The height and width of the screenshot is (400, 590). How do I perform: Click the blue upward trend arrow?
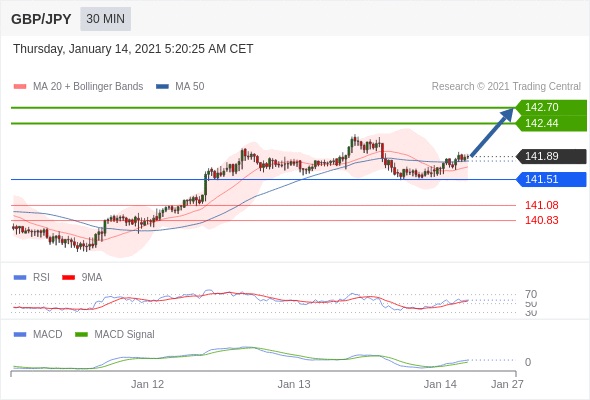(x=492, y=132)
